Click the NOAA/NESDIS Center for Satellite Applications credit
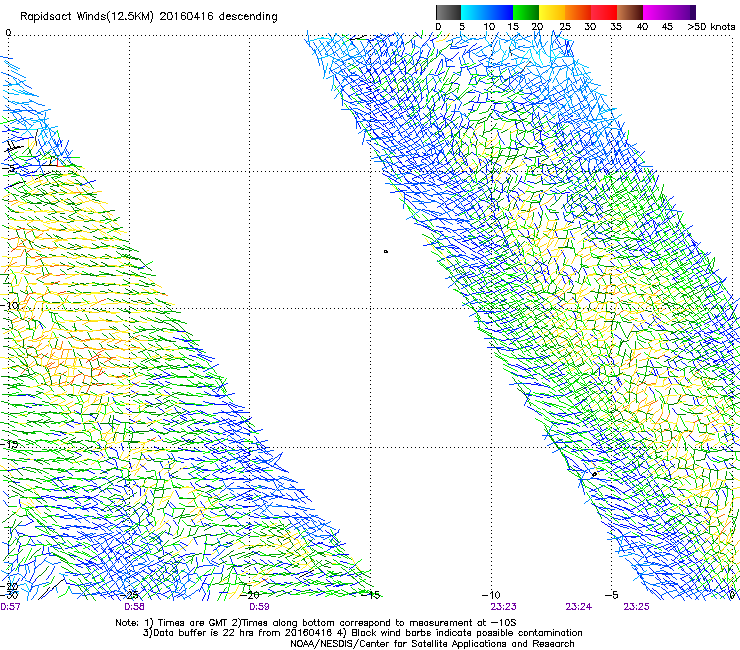 (432, 643)
